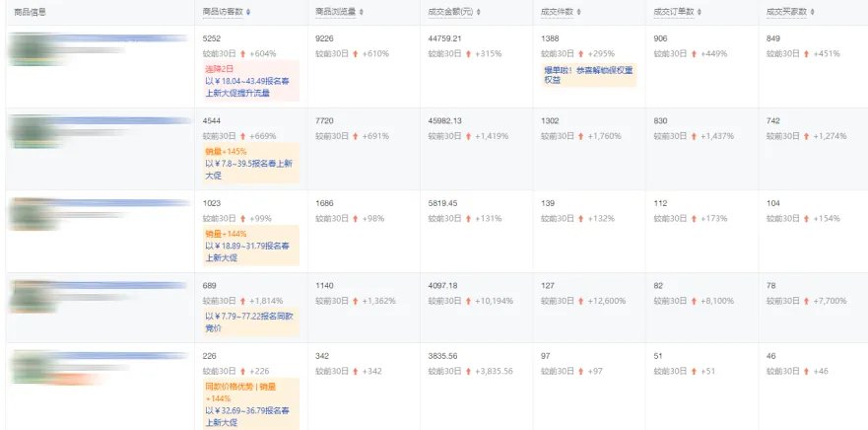Sort by 商品访客数 column sort icon
868x430 pixels.
pyautogui.click(x=248, y=12)
